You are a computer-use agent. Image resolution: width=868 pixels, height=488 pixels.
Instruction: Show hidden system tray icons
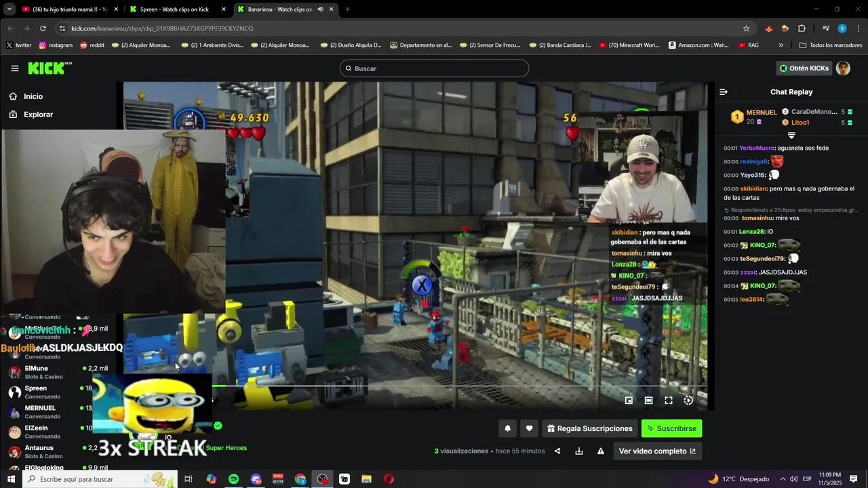pos(783,479)
